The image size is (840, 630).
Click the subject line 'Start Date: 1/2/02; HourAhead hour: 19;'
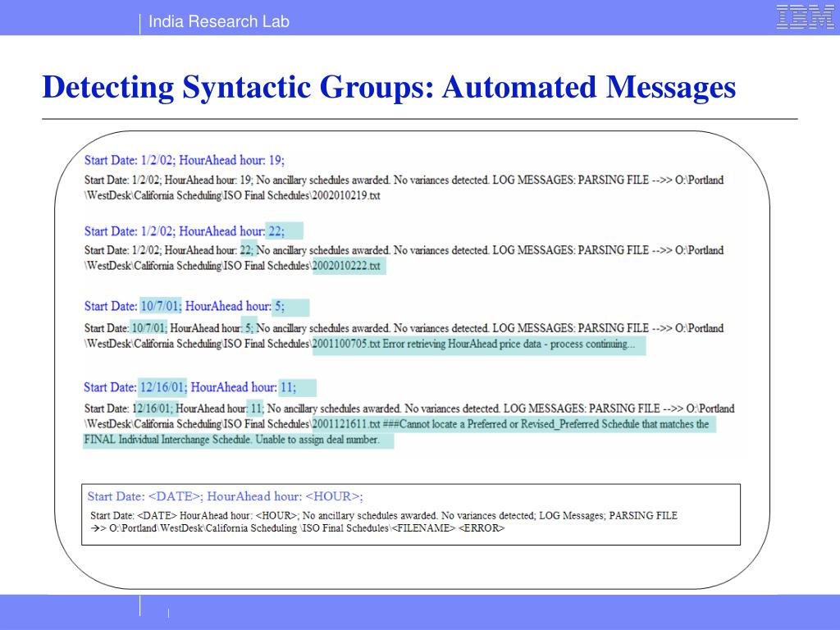tap(185, 160)
